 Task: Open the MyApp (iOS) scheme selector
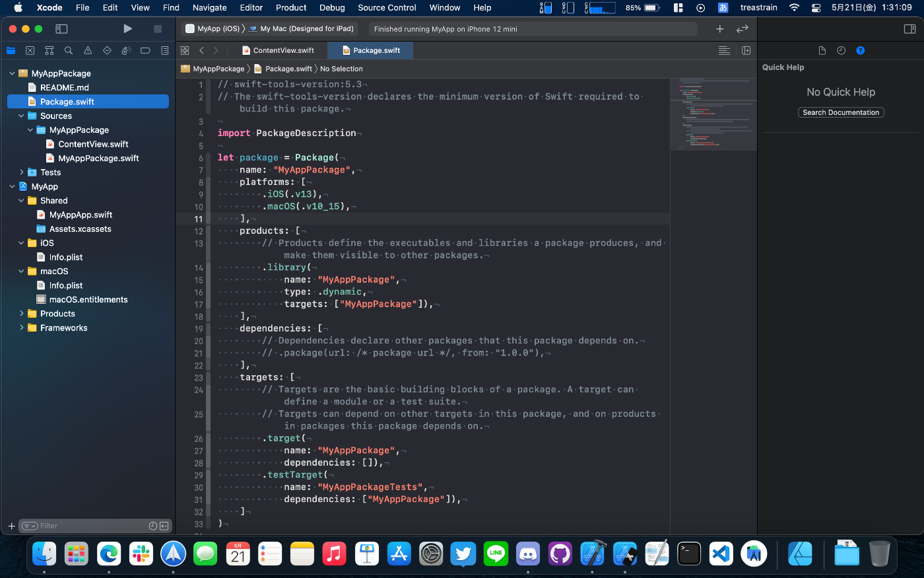213,28
